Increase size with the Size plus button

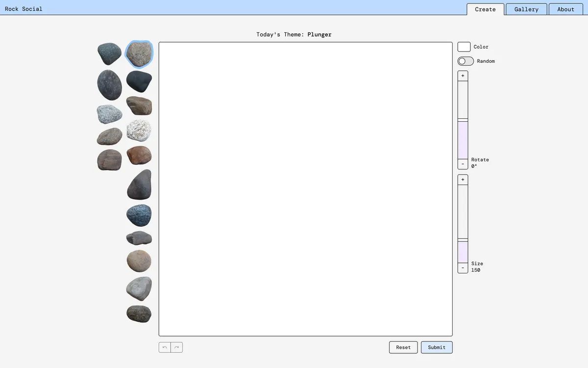point(463,180)
